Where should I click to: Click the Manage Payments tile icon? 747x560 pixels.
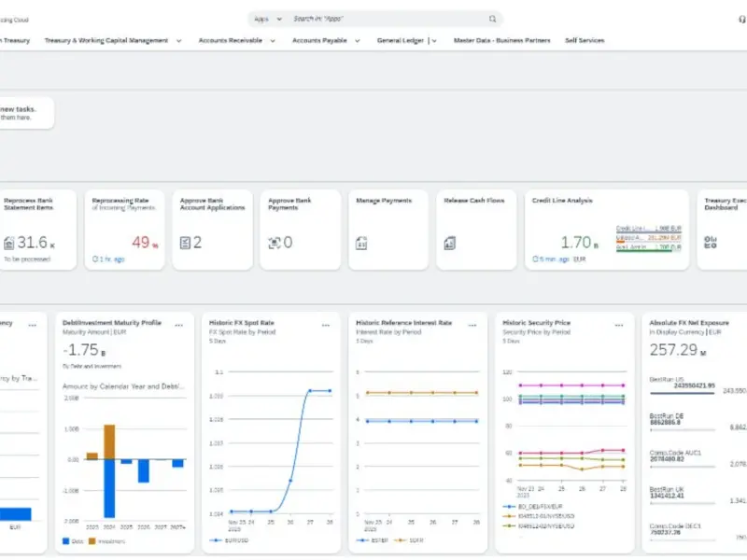[361, 243]
